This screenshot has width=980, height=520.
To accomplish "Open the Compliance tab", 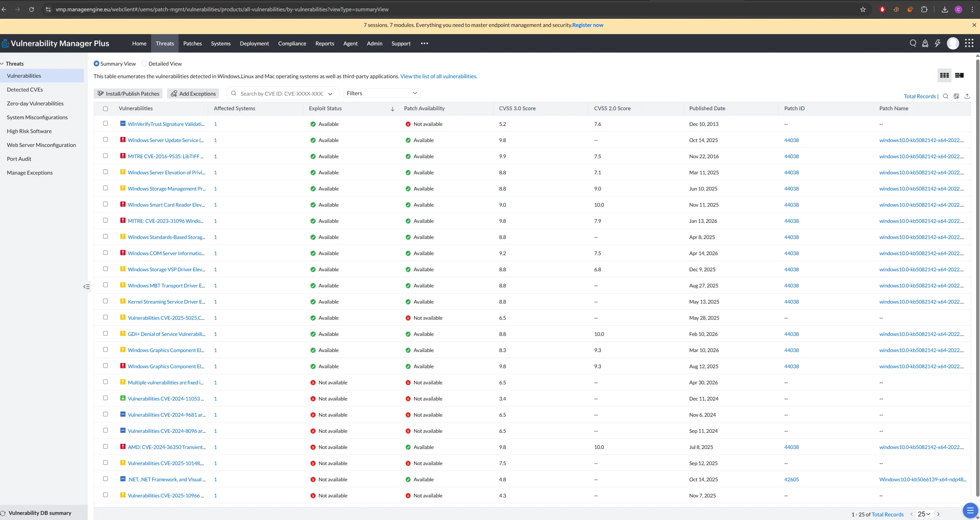I will [292, 43].
